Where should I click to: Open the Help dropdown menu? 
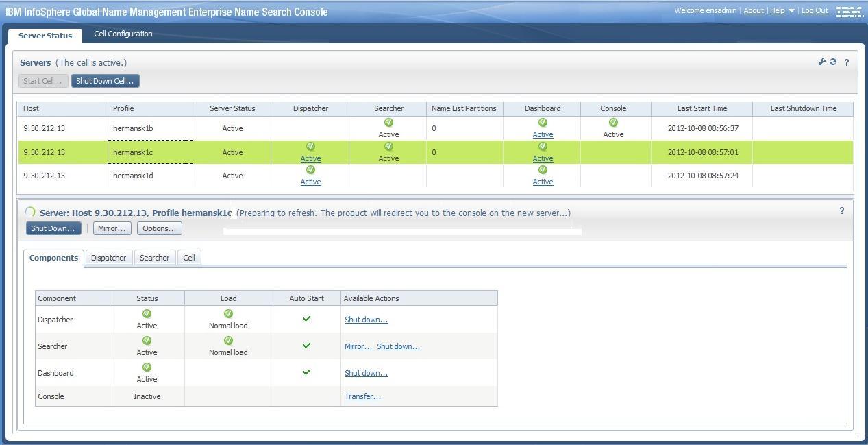781,10
